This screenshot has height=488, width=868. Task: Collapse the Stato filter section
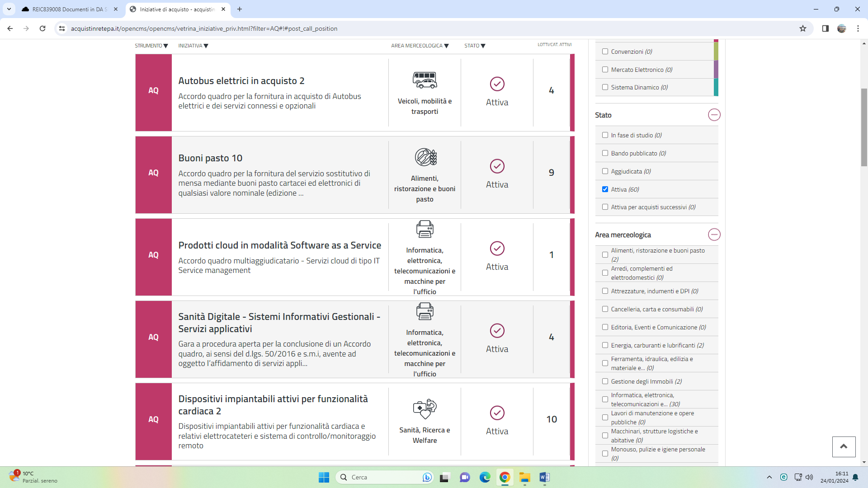pos(714,115)
